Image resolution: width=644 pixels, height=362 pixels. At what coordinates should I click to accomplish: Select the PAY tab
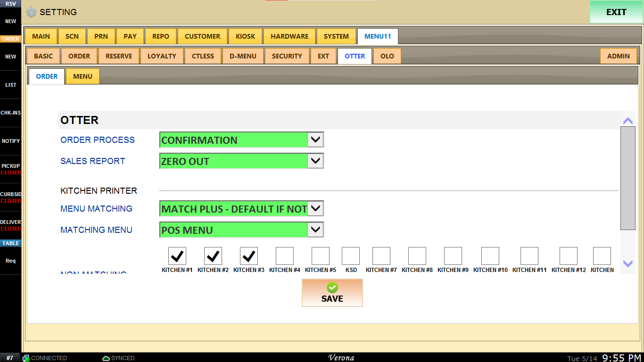[130, 36]
